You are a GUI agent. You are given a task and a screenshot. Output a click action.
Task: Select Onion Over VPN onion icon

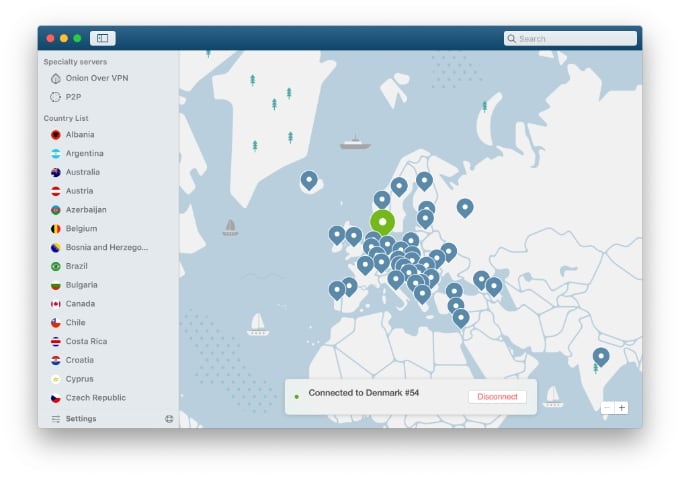[x=56, y=79]
